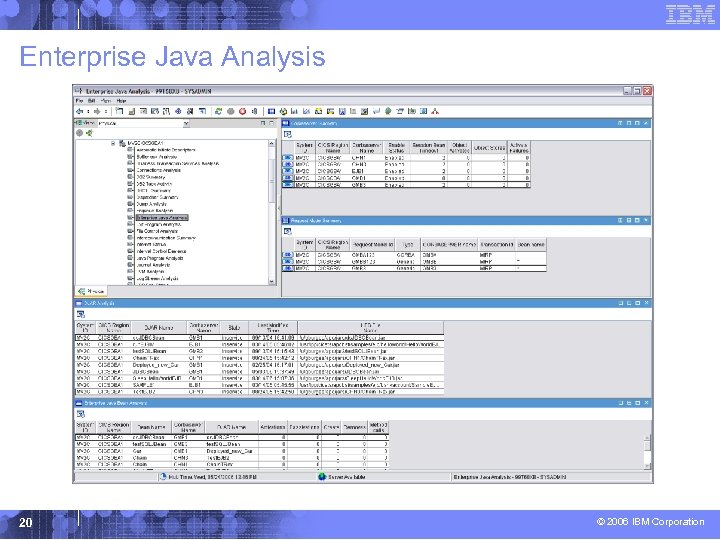Click the bar chart toolbar icon

(294, 111)
